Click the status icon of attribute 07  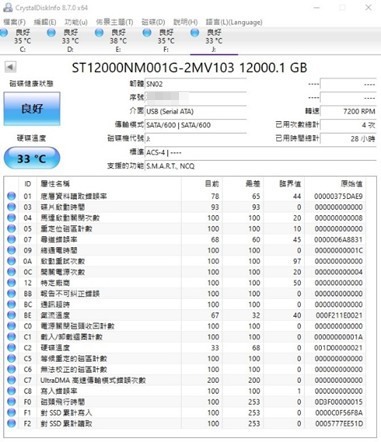click(x=11, y=239)
